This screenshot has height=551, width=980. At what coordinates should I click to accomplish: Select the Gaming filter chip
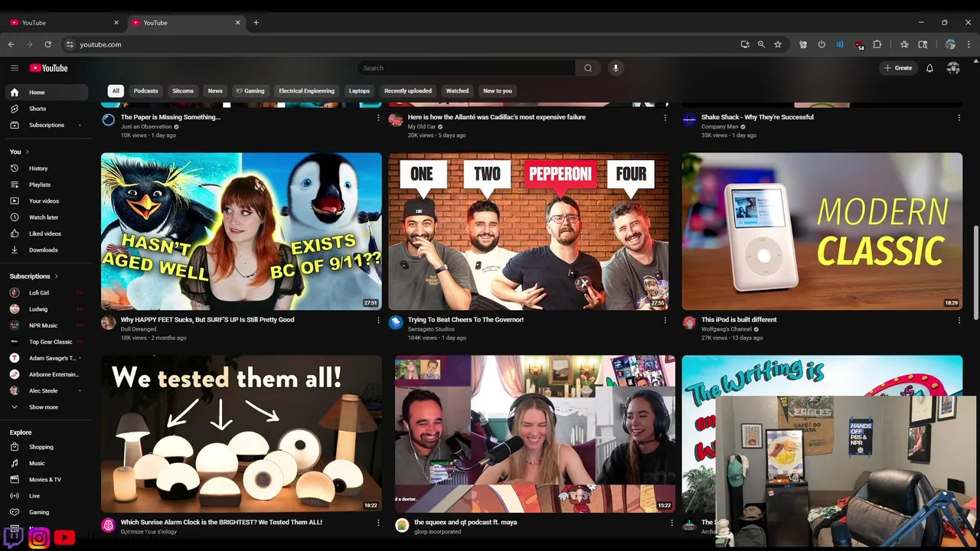click(x=250, y=90)
